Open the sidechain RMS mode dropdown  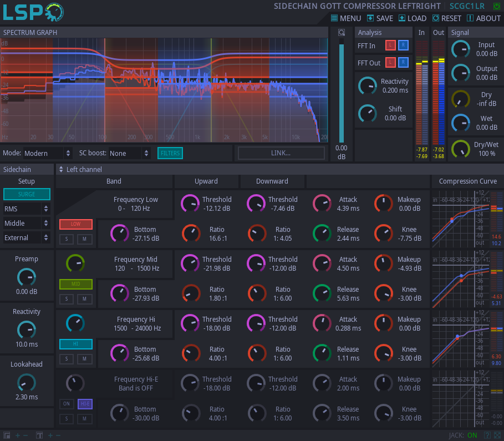click(27, 209)
